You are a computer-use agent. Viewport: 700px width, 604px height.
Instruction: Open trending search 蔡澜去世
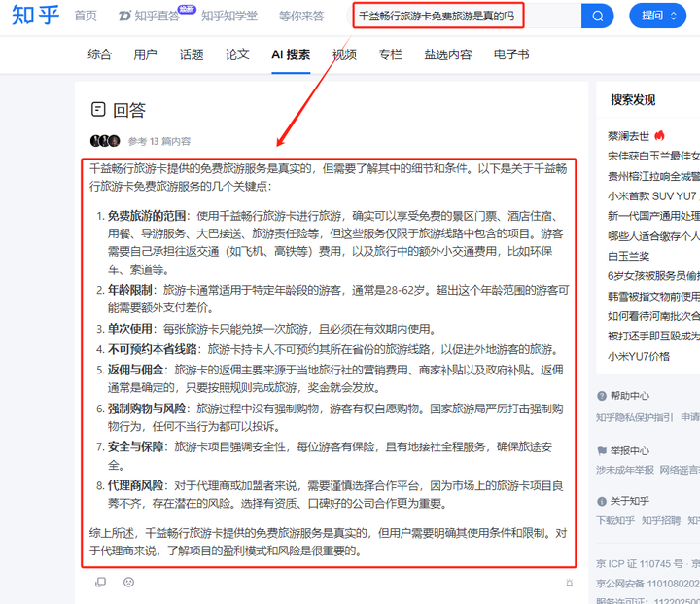(629, 136)
